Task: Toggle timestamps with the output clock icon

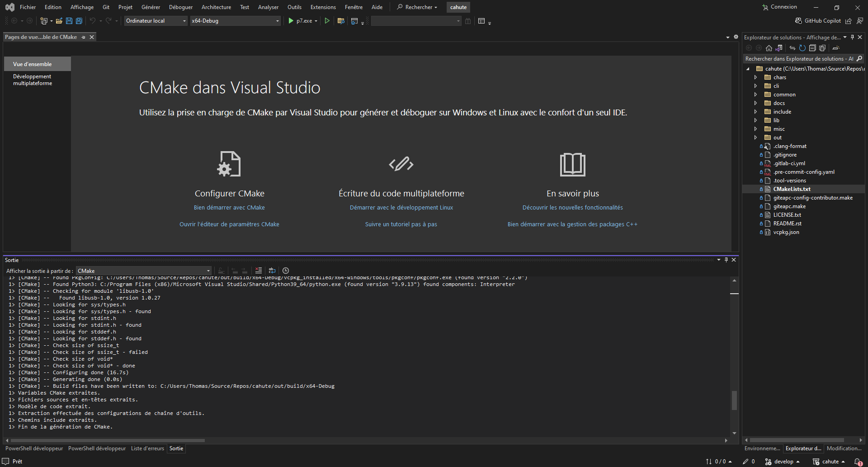Action: tap(286, 271)
